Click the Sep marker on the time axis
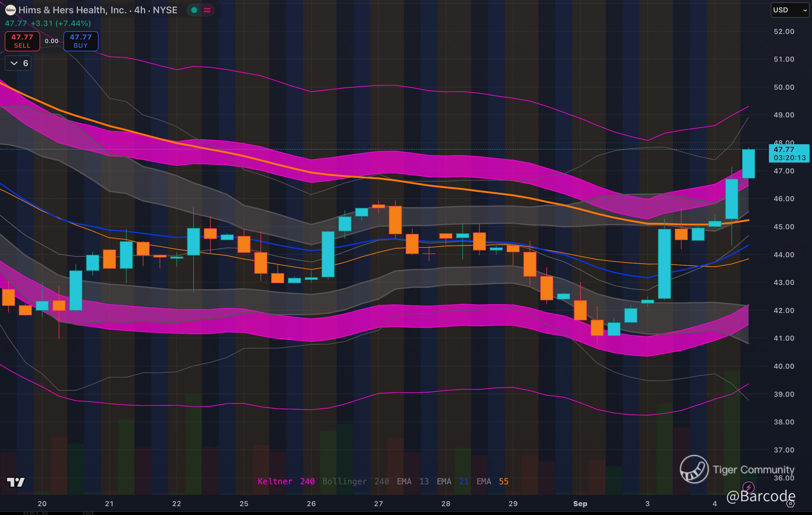Image resolution: width=812 pixels, height=515 pixels. coord(580,503)
